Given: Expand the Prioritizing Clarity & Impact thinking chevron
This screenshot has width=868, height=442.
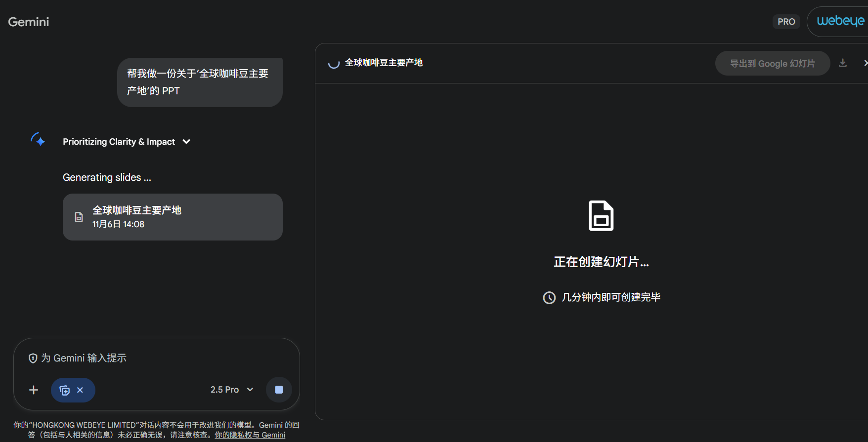Looking at the screenshot, I should 186,142.
